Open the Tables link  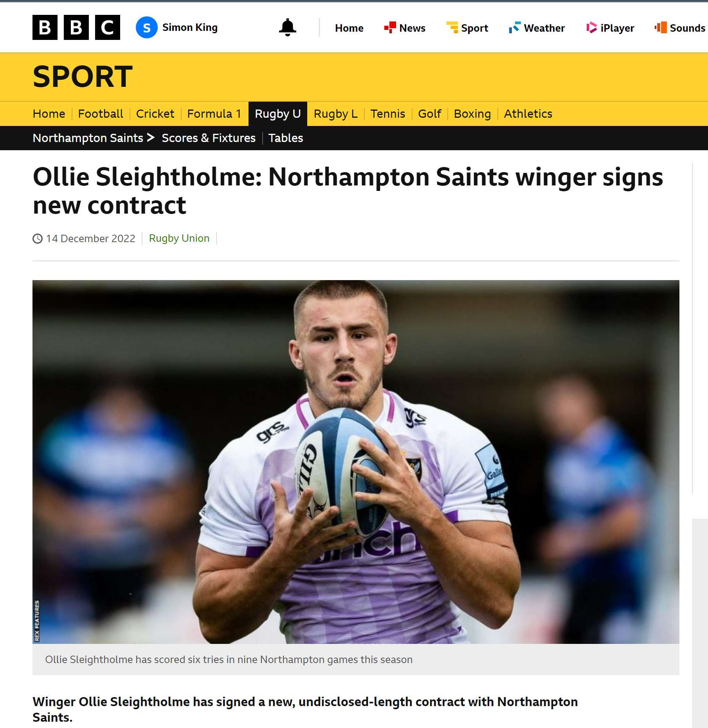point(286,138)
